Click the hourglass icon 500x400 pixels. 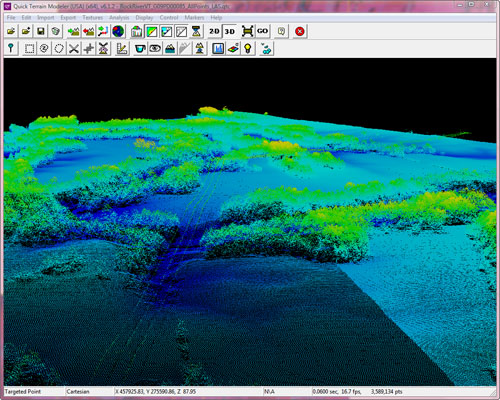click(196, 32)
